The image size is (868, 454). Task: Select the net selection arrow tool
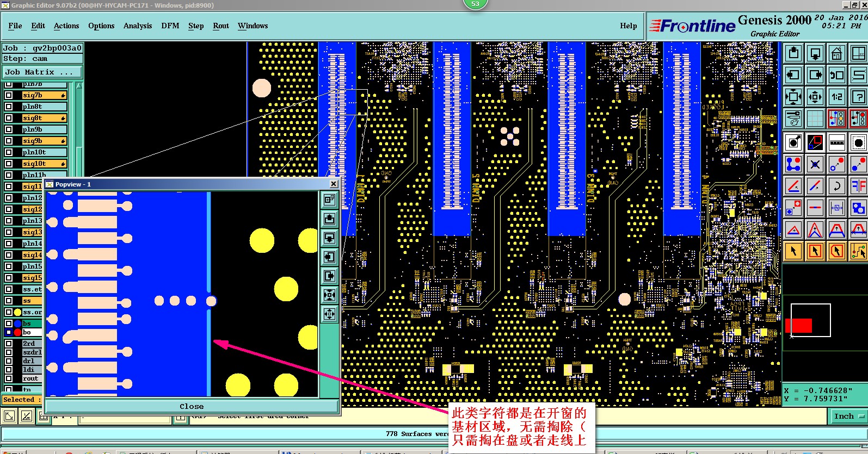click(x=858, y=251)
